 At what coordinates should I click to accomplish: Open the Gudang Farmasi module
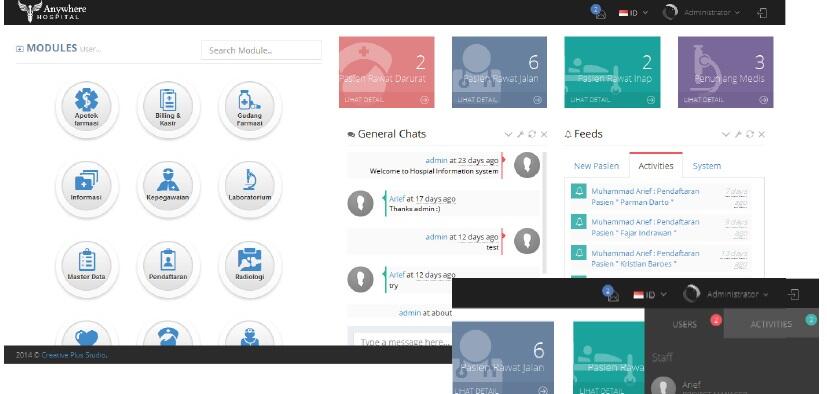coord(249,107)
